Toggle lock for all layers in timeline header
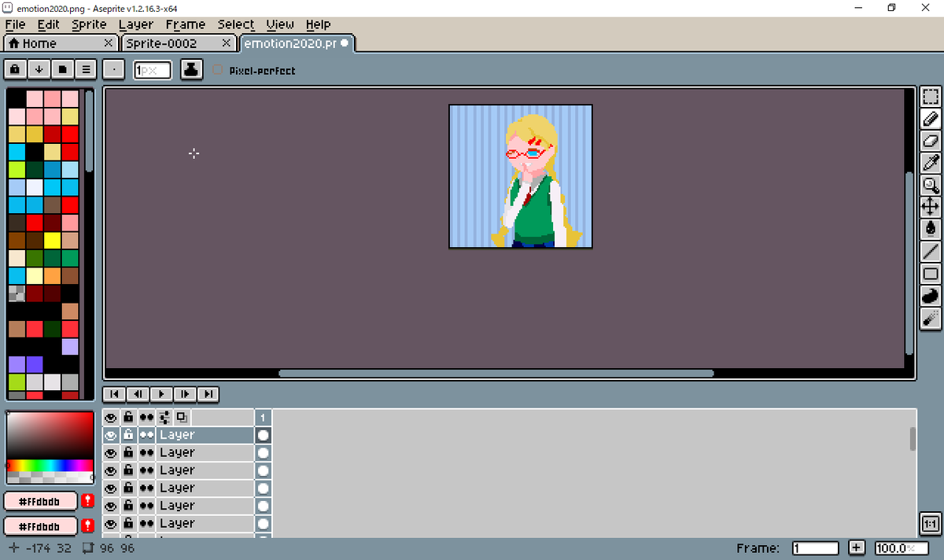Image resolution: width=944 pixels, height=560 pixels. click(128, 418)
